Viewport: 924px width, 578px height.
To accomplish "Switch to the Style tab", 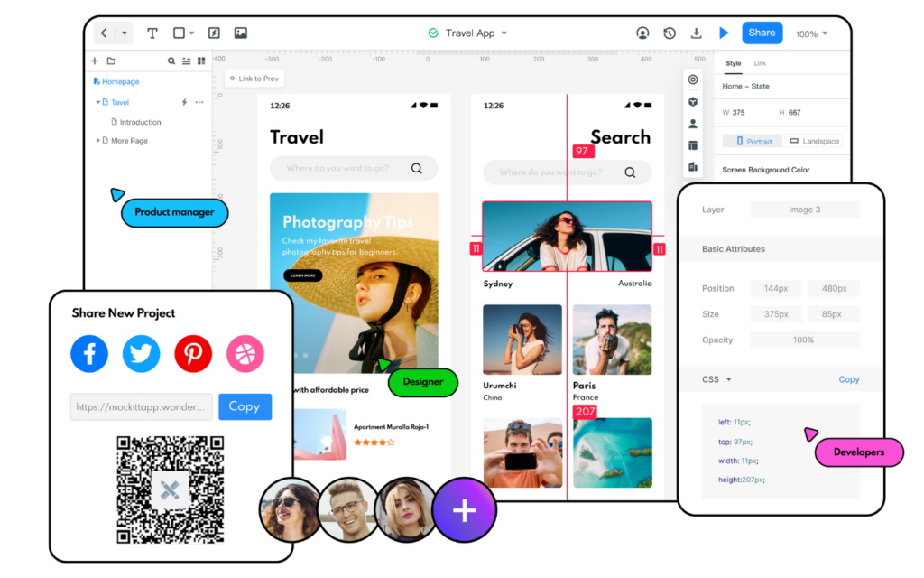I will point(733,63).
